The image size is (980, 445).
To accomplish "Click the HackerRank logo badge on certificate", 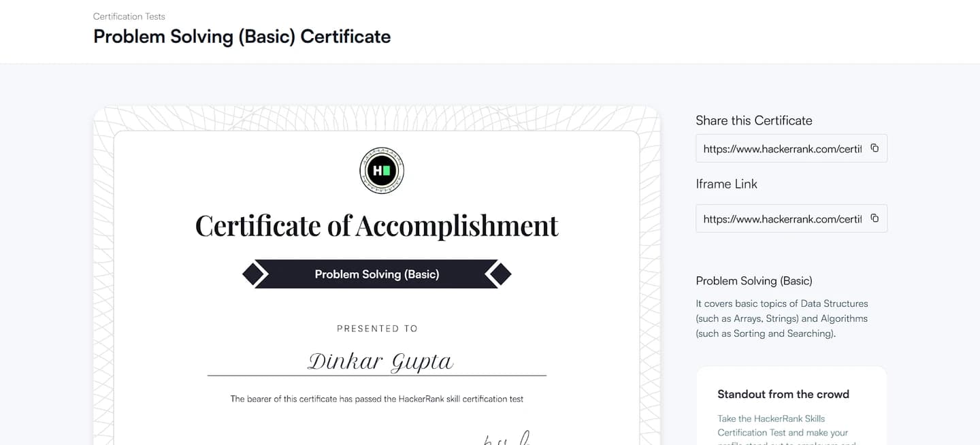I will point(381,171).
